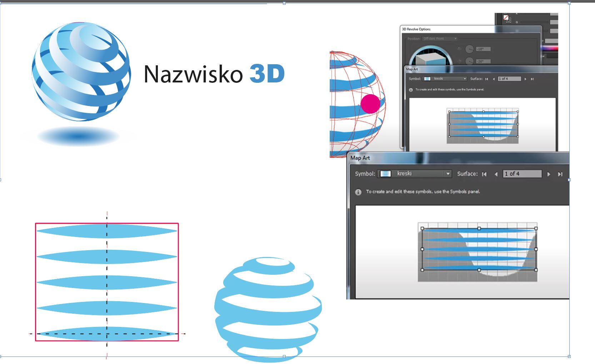Click the X-axis rotation dial beside -18°

coord(469,49)
